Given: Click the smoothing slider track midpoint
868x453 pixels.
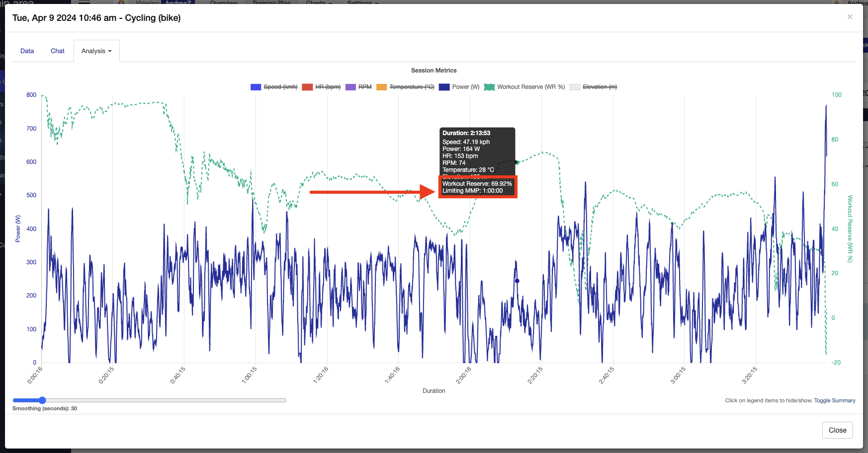Looking at the screenshot, I should (x=150, y=400).
